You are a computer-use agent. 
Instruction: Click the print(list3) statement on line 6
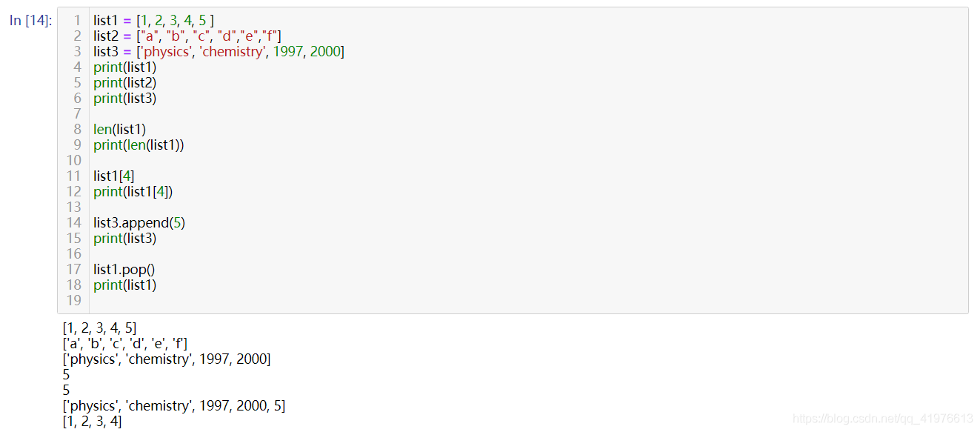pyautogui.click(x=125, y=99)
